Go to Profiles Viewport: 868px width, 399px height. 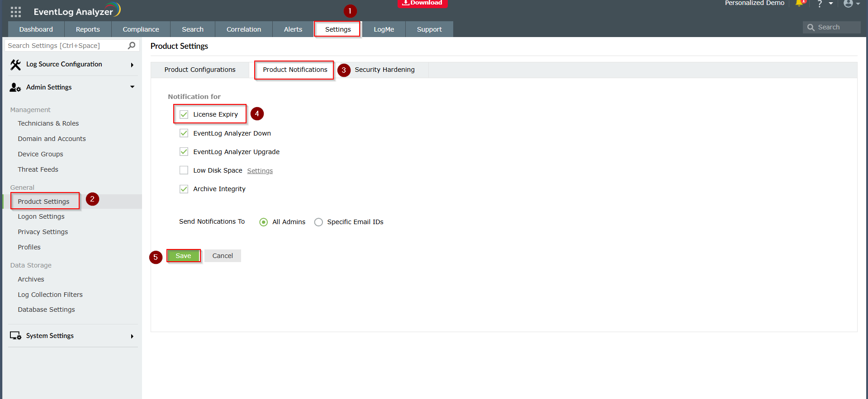coord(29,247)
